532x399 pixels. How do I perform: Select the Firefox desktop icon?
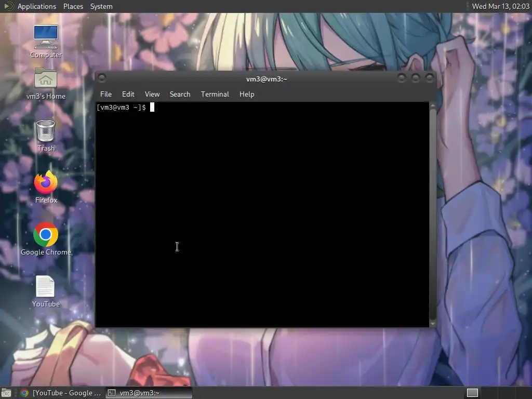point(46,187)
